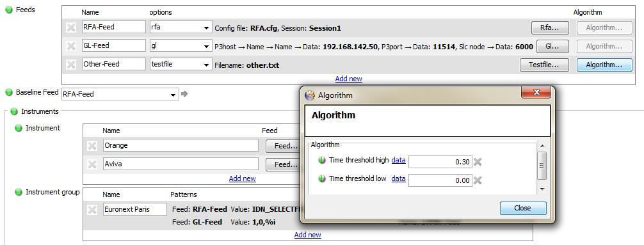Click the Algorithm dialog scrollbar down arrow

click(x=542, y=189)
